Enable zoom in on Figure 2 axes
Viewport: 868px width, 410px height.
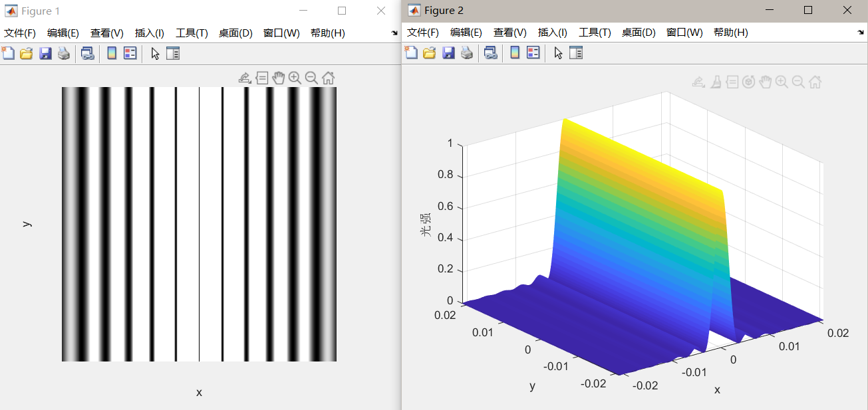click(782, 82)
